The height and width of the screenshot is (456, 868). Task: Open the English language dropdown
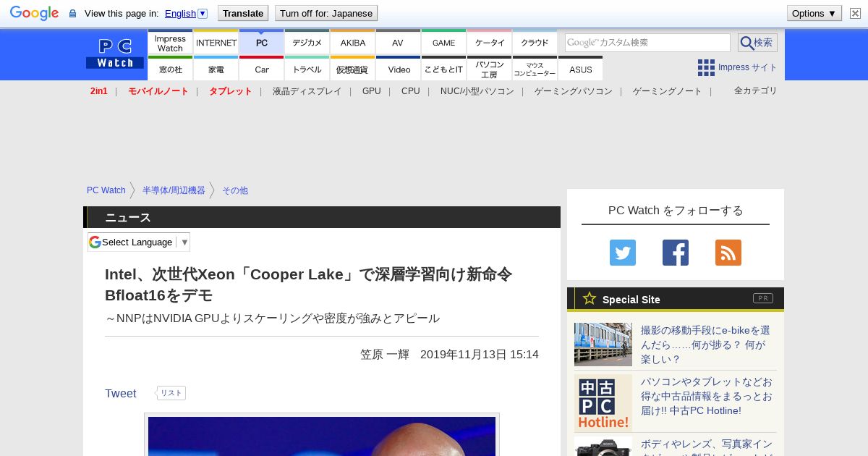tap(186, 13)
